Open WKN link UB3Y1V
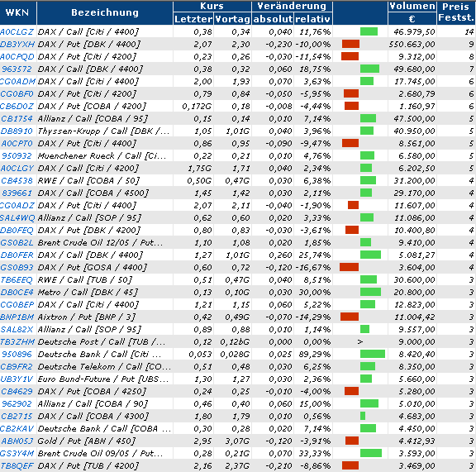Viewport: 476px width, 472px height. [x=17, y=379]
